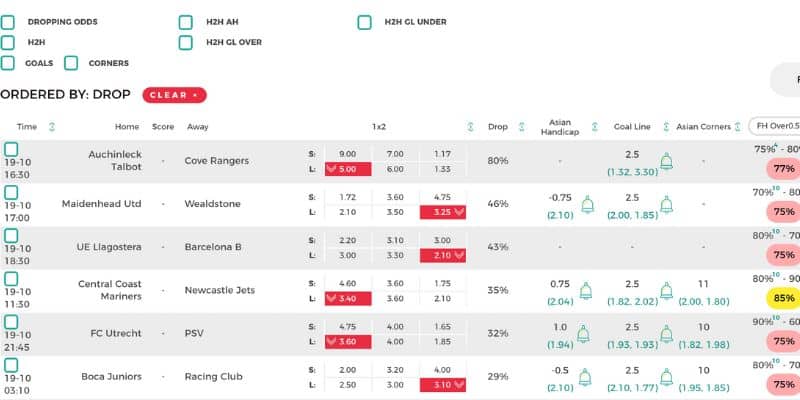Click the 1x2 column header
The width and height of the screenshot is (800, 400).
coord(379,127)
